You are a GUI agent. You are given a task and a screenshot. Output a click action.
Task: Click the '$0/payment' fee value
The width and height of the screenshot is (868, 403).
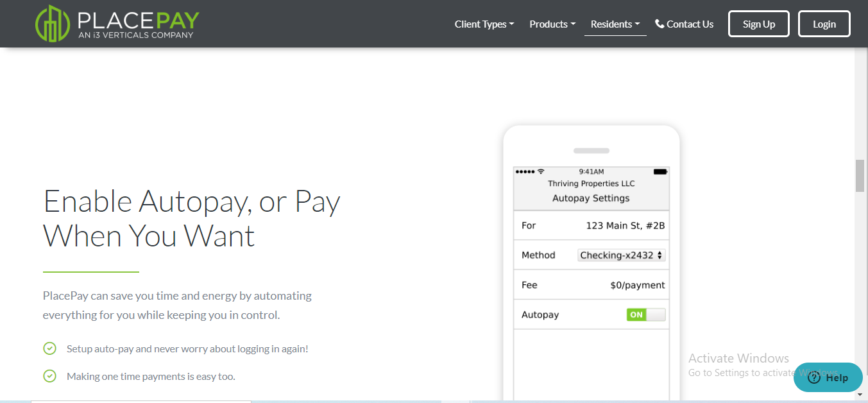point(638,285)
